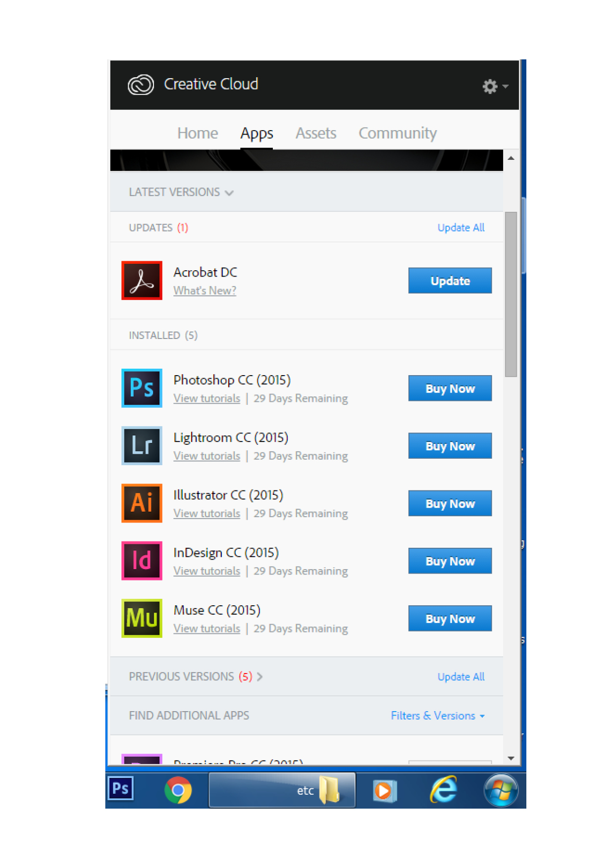This screenshot has width=614, height=868.
Task: Click Buy Now for Photoshop CC
Action: click(x=450, y=388)
